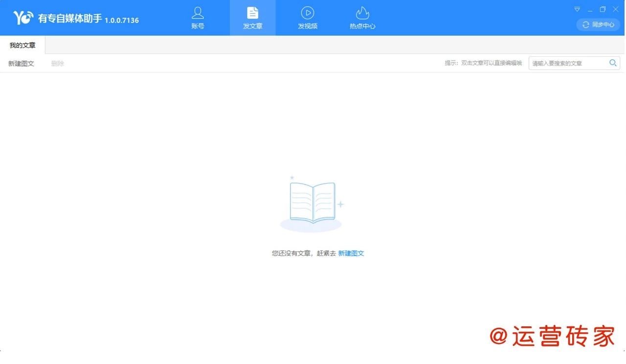The height and width of the screenshot is (364, 626).
Task: Click the YC app logo
Action: point(22,18)
